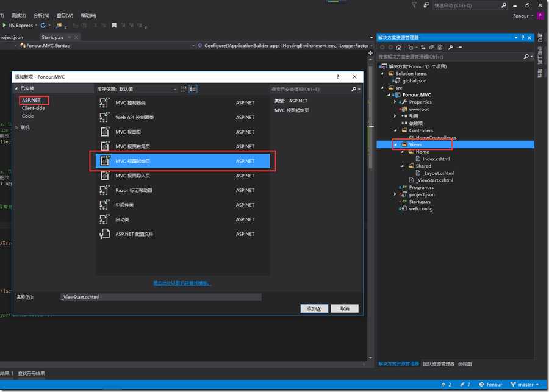
Task: Collapse the Shared folder in Solution Explorer
Action: pos(403,166)
